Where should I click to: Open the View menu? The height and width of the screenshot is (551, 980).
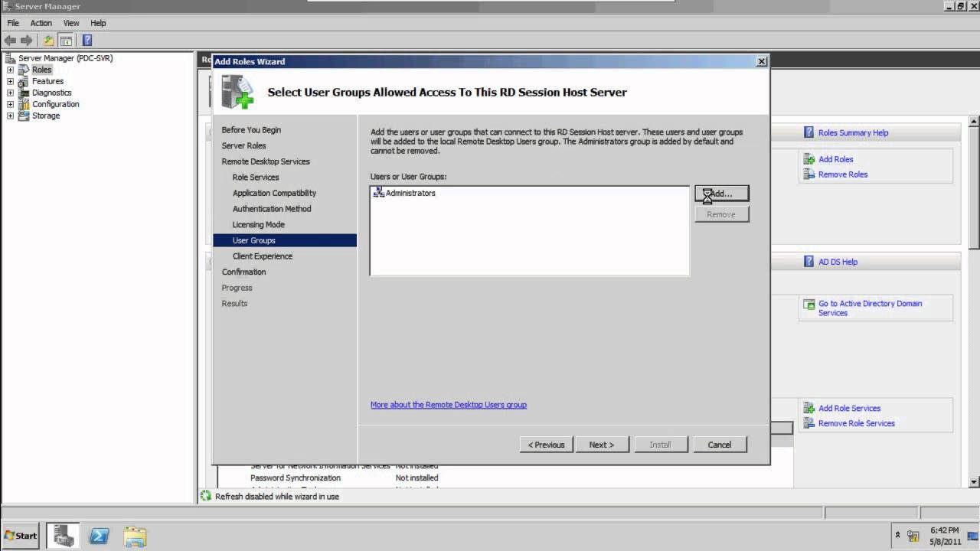tap(71, 23)
